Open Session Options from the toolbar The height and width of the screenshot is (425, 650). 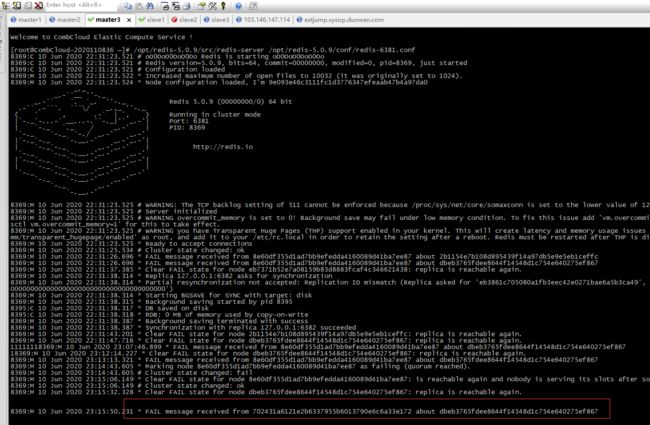[201, 6]
